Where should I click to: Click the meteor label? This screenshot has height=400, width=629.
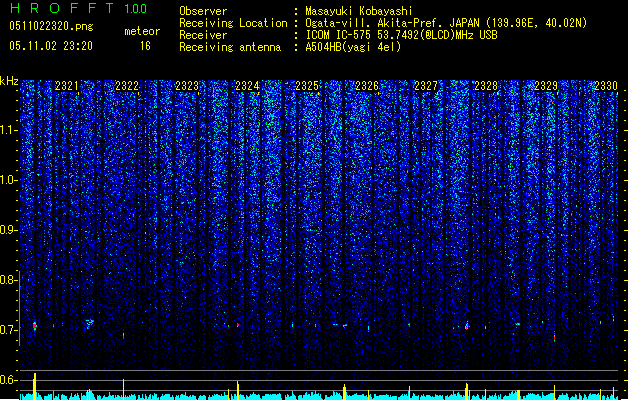click(x=142, y=31)
